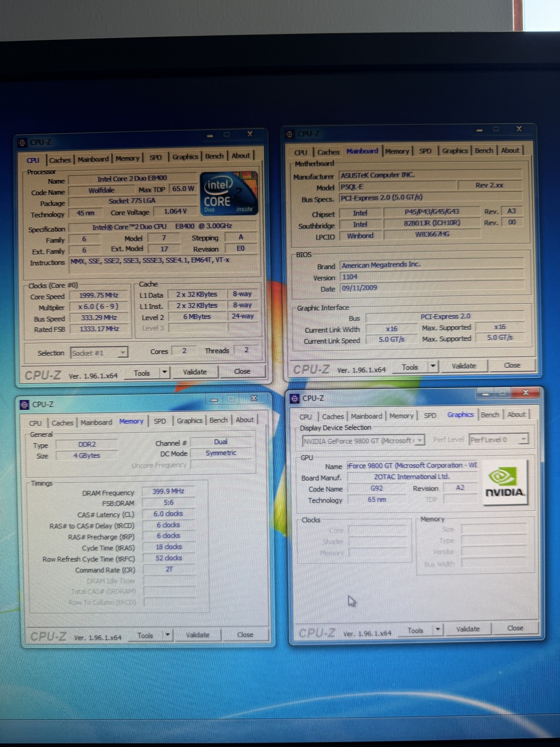The width and height of the screenshot is (560, 747).
Task: Open Graphics tab in Mainboard window
Action: [455, 151]
